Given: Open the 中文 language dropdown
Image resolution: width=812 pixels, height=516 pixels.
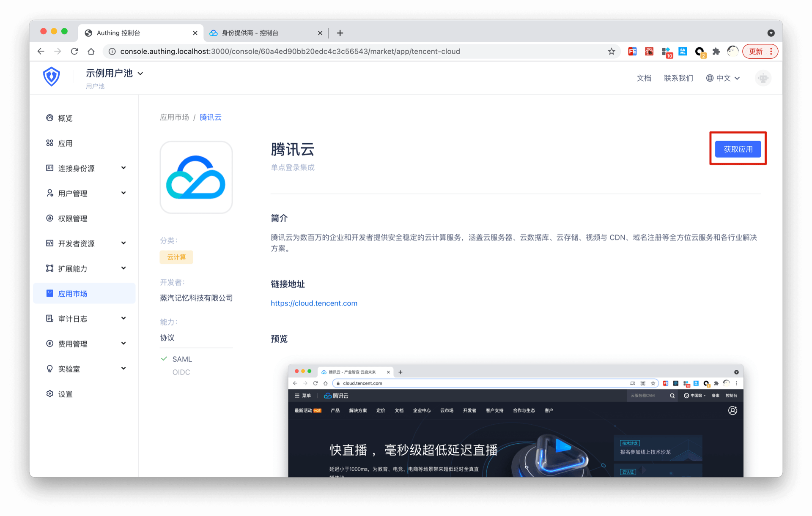Looking at the screenshot, I should click(723, 78).
